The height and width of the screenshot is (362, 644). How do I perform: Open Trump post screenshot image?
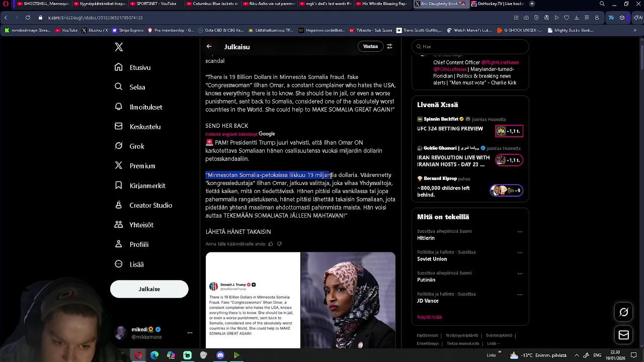[x=253, y=300]
